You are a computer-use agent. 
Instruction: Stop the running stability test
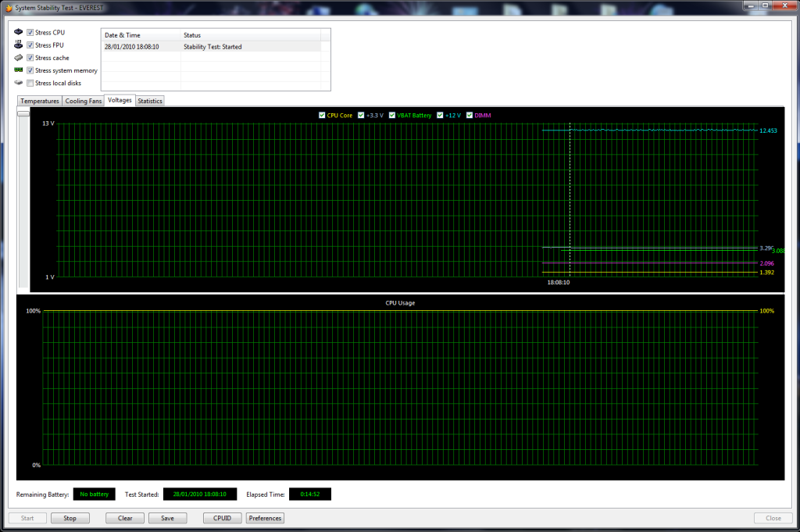[x=70, y=518]
